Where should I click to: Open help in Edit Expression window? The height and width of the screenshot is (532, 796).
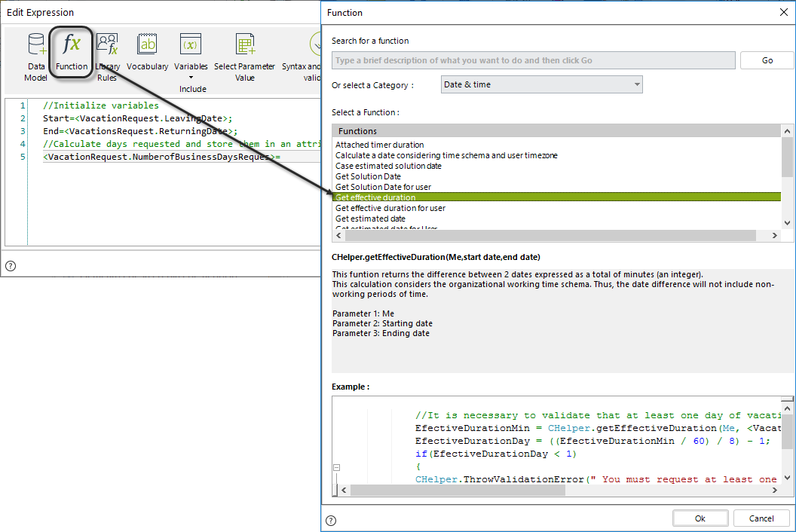11,266
